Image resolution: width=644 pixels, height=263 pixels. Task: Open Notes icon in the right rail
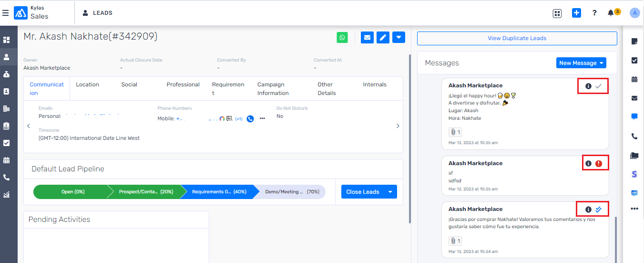tap(634, 42)
